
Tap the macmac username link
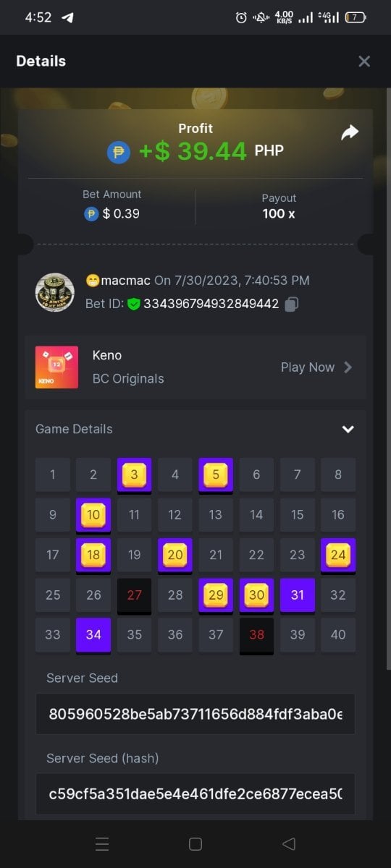(118, 281)
